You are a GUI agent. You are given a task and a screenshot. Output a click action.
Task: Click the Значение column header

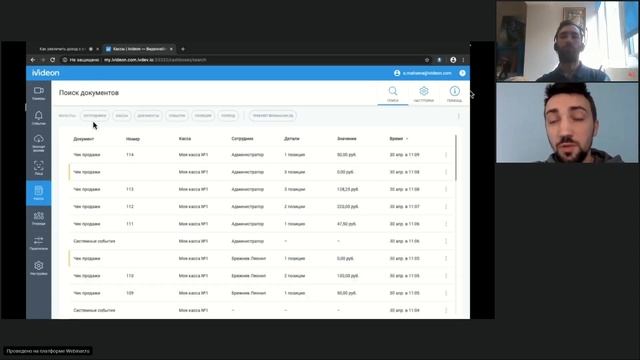pyautogui.click(x=347, y=139)
